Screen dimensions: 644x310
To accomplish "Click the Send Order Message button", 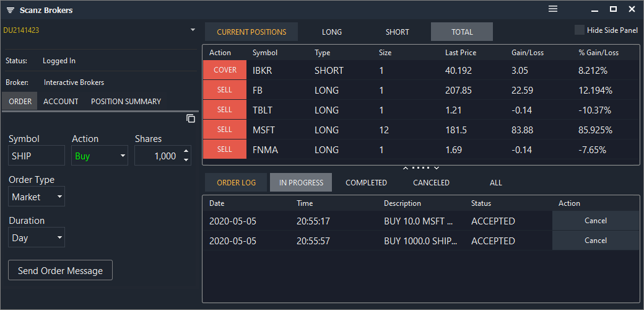I will [61, 270].
